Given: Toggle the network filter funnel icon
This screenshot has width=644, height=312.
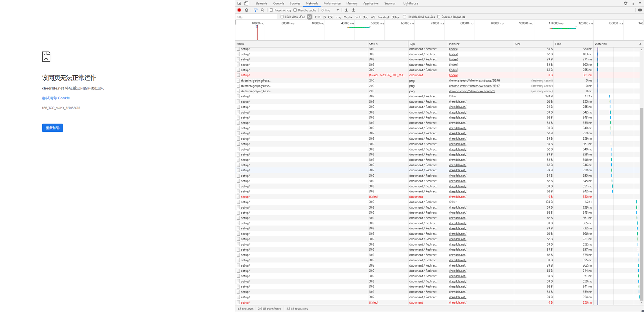Looking at the screenshot, I should [x=255, y=10].
